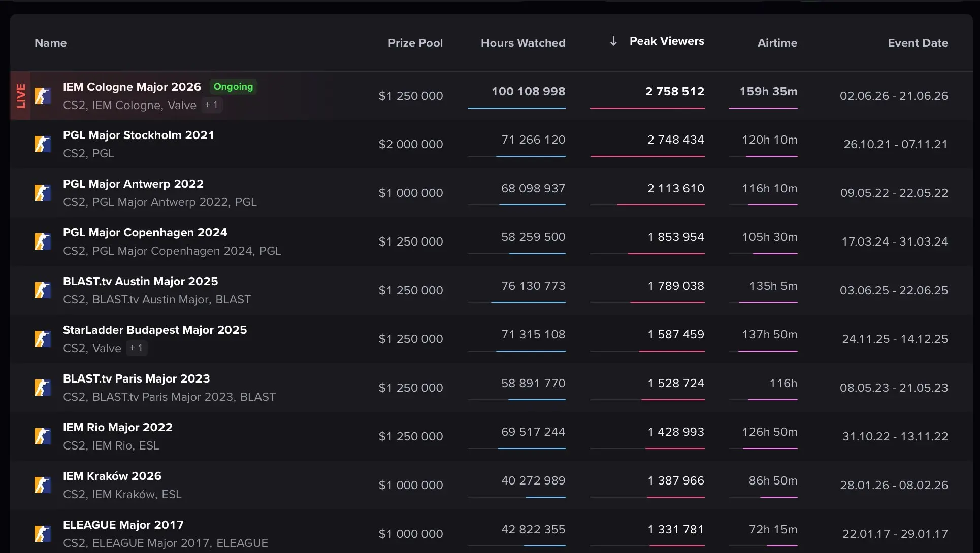This screenshot has width=980, height=553.
Task: Click the airtime value 159h 35m
Action: coord(768,91)
